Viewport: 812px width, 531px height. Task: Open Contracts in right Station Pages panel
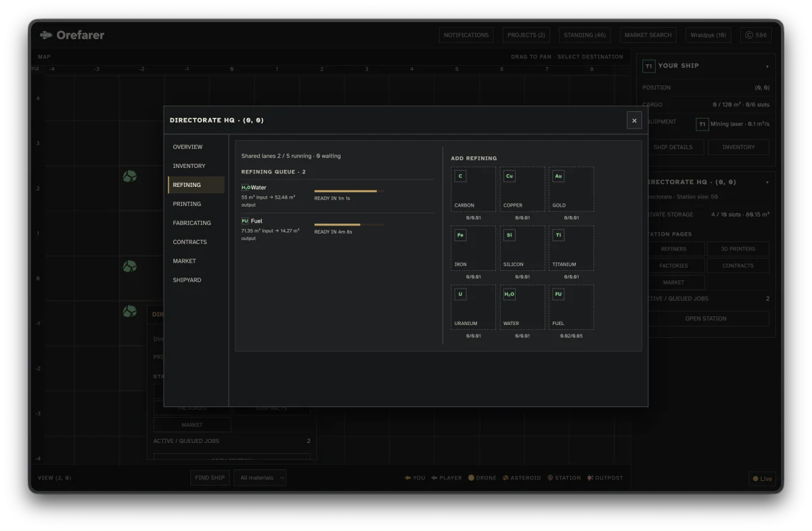[738, 265]
